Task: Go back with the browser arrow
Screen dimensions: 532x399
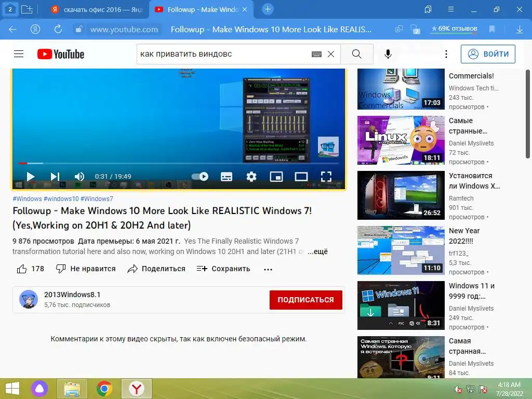Action: click(x=12, y=30)
